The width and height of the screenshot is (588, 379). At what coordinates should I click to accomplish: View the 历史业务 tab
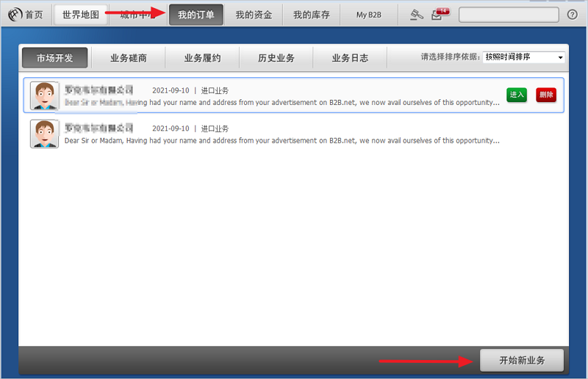[276, 58]
